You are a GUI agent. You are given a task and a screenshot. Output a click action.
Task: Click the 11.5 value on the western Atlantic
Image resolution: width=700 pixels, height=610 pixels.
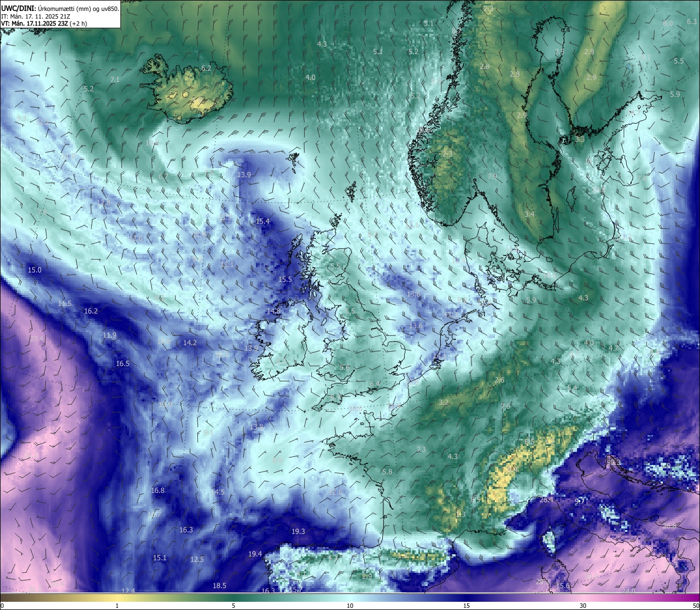click(65, 304)
